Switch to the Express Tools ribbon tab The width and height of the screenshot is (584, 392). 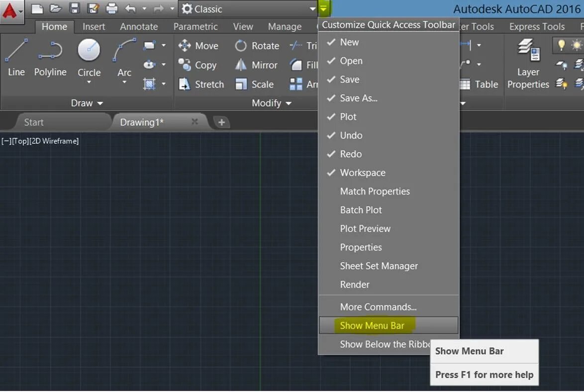point(537,27)
